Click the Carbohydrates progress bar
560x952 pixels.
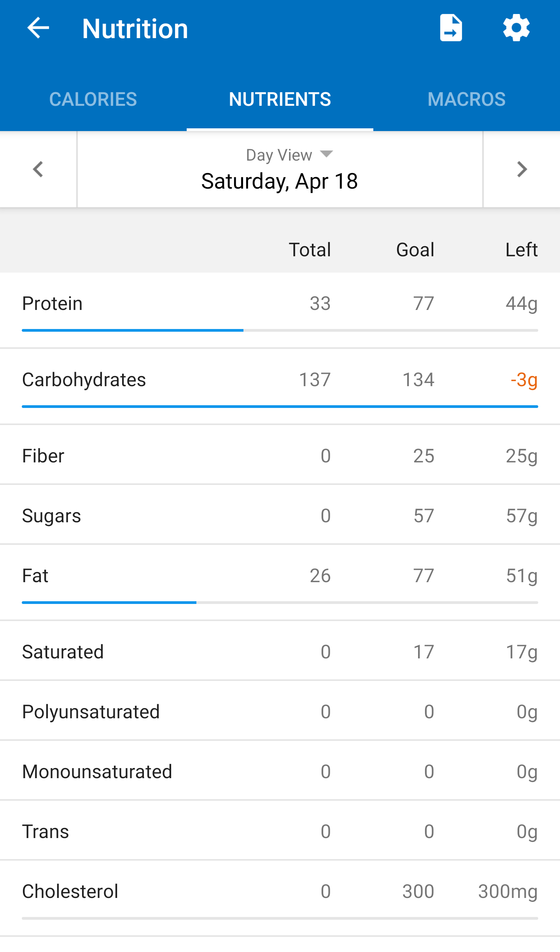280,407
